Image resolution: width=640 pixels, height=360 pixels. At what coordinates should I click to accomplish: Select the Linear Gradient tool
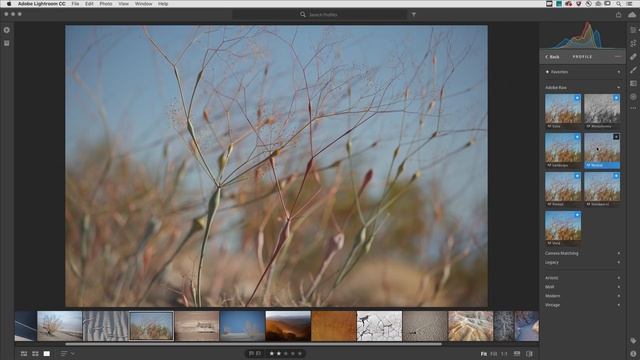pyautogui.click(x=633, y=83)
